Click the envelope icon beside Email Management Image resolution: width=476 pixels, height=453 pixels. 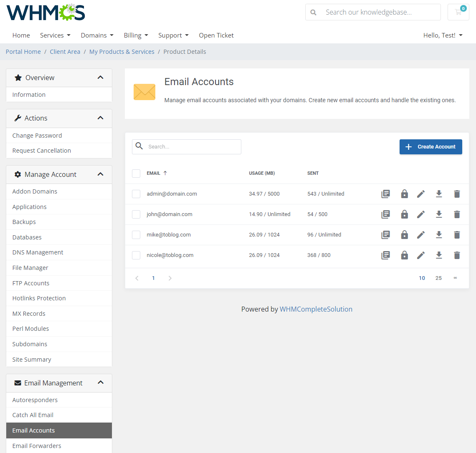click(17, 382)
